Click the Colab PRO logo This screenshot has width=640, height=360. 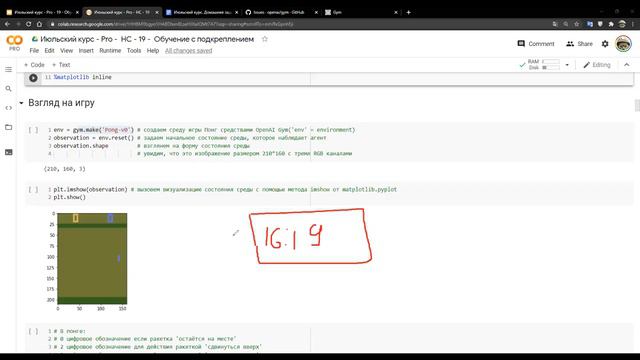point(14,42)
